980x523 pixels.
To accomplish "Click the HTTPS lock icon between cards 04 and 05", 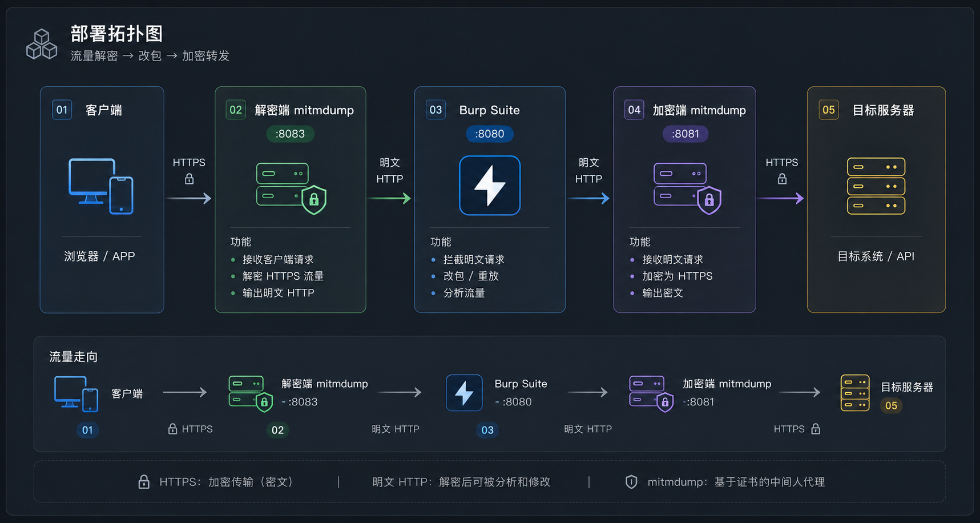I will click(782, 179).
